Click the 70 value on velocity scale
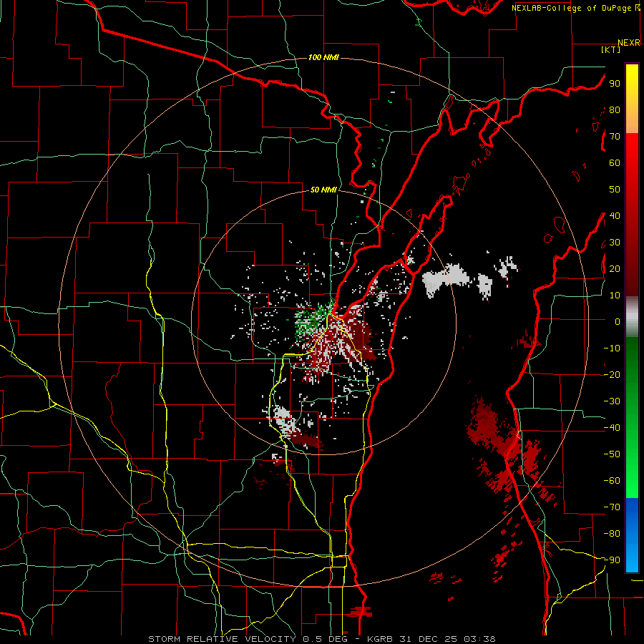Screen dimensions: 644x644 [x=615, y=137]
